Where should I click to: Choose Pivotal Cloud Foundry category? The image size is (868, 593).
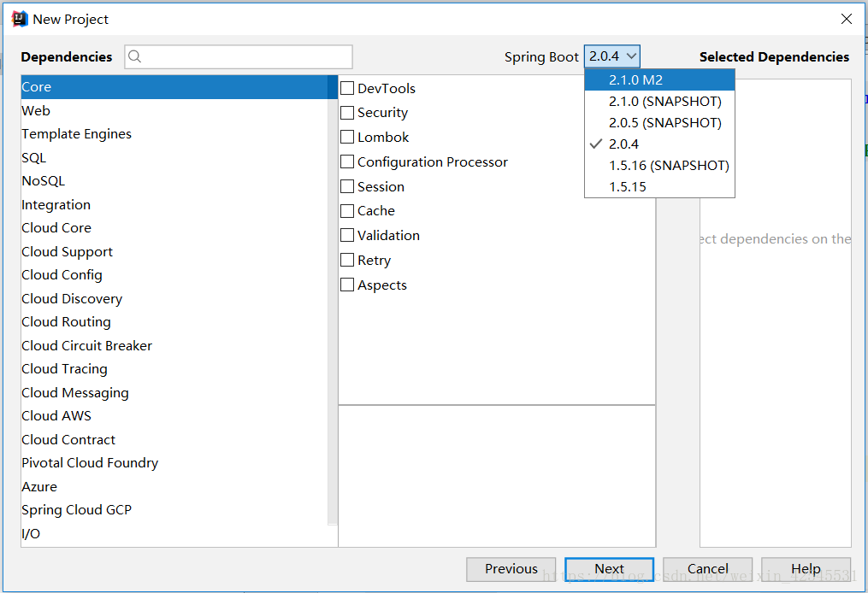(x=174, y=463)
